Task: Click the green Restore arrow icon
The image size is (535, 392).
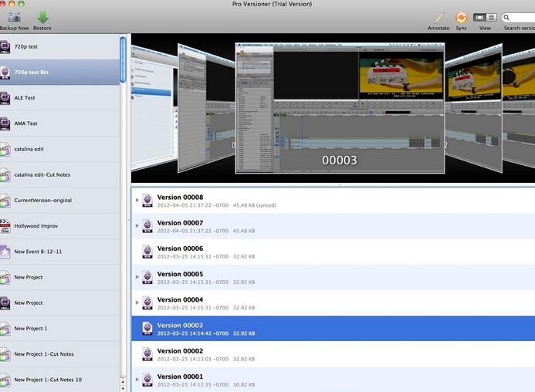Action: tap(42, 17)
